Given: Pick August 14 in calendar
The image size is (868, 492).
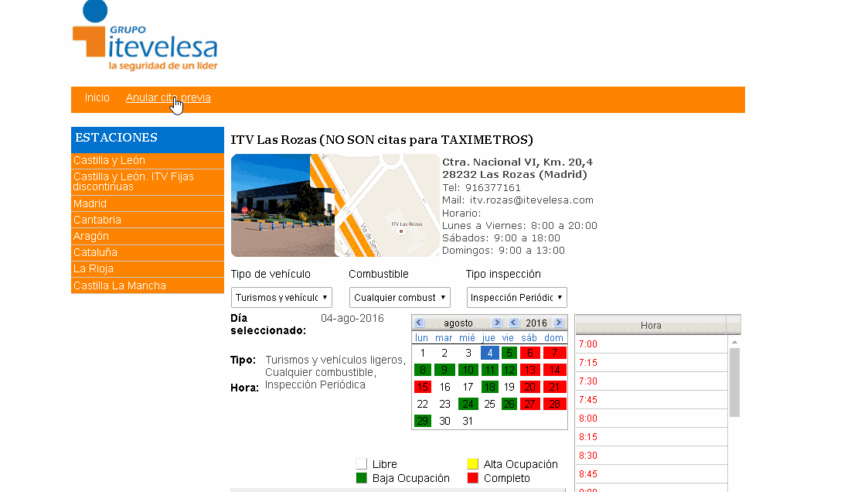Looking at the screenshot, I should point(555,370).
